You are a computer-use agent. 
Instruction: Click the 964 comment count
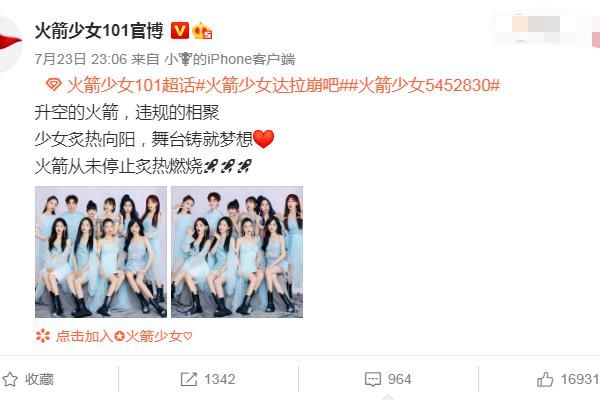click(399, 379)
